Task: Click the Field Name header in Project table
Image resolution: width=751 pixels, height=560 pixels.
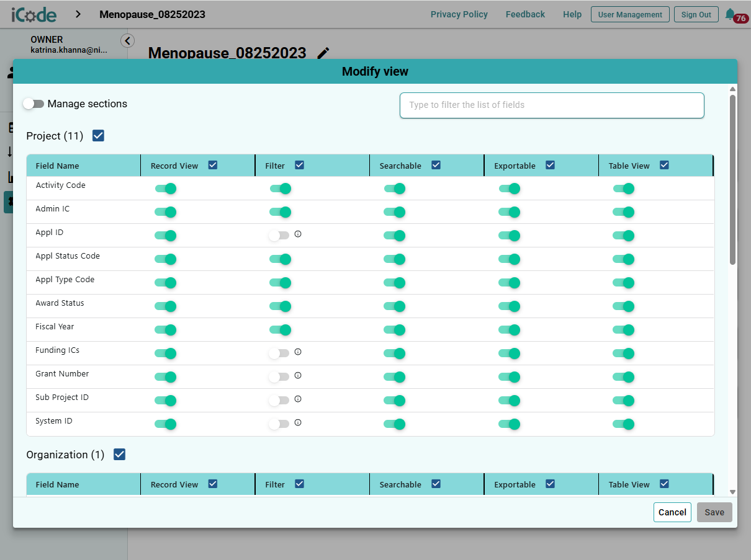Action: pos(57,166)
